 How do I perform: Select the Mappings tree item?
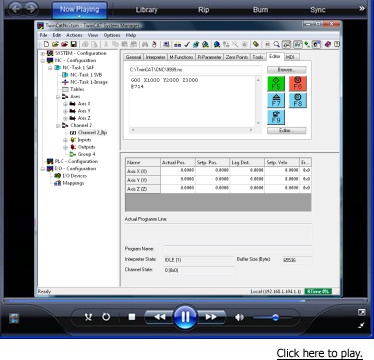(73, 183)
